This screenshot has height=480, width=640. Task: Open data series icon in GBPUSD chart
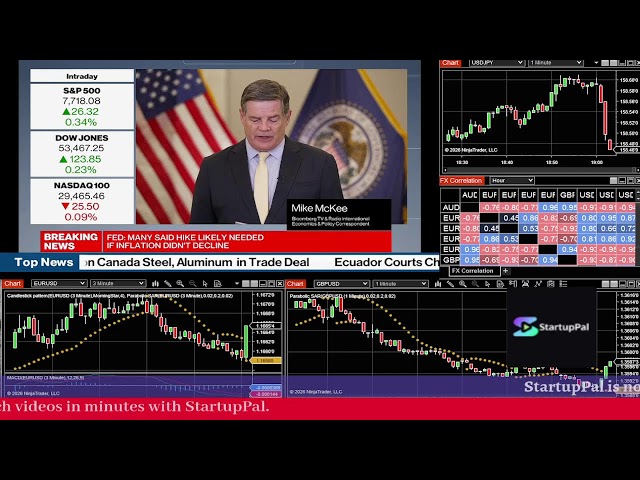[x=500, y=284]
